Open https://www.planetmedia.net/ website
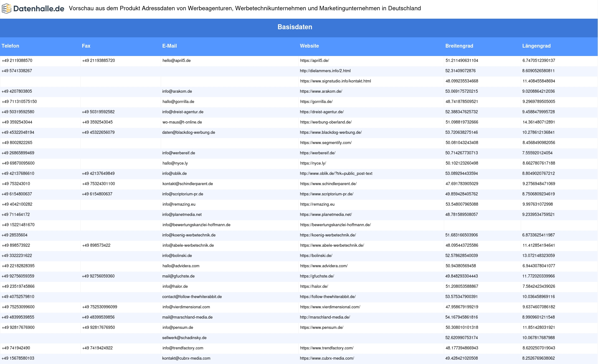The image size is (598, 364). [x=326, y=215]
